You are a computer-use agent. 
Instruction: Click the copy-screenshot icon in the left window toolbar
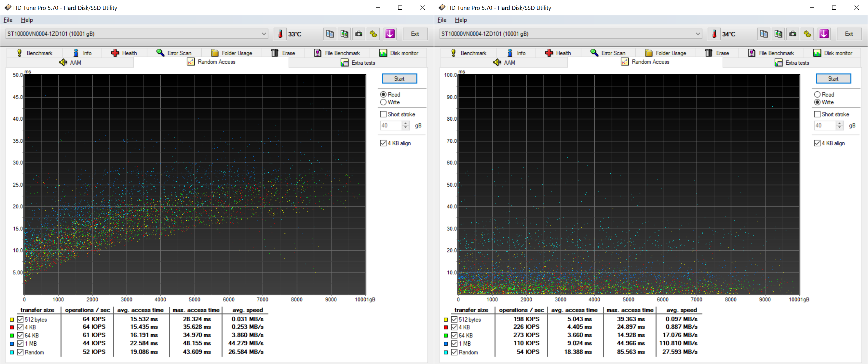tap(344, 34)
